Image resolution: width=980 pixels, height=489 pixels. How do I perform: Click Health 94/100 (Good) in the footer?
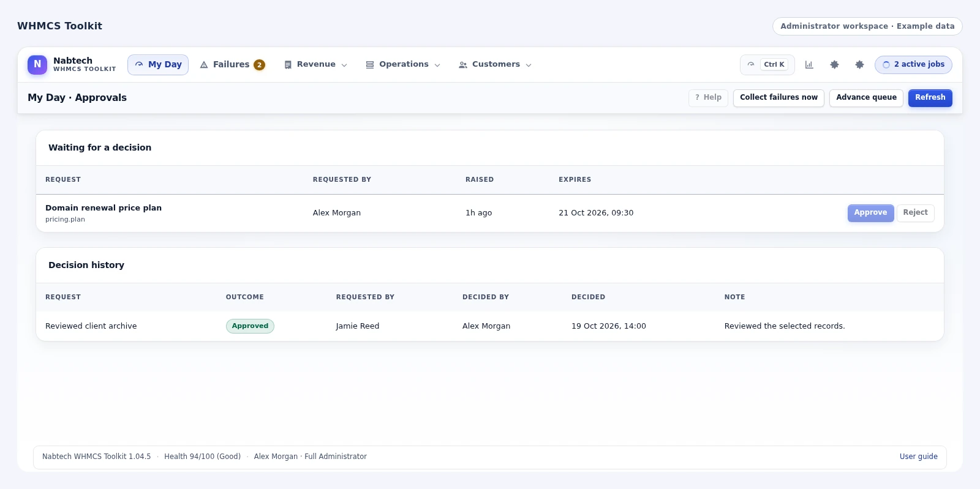point(202,457)
